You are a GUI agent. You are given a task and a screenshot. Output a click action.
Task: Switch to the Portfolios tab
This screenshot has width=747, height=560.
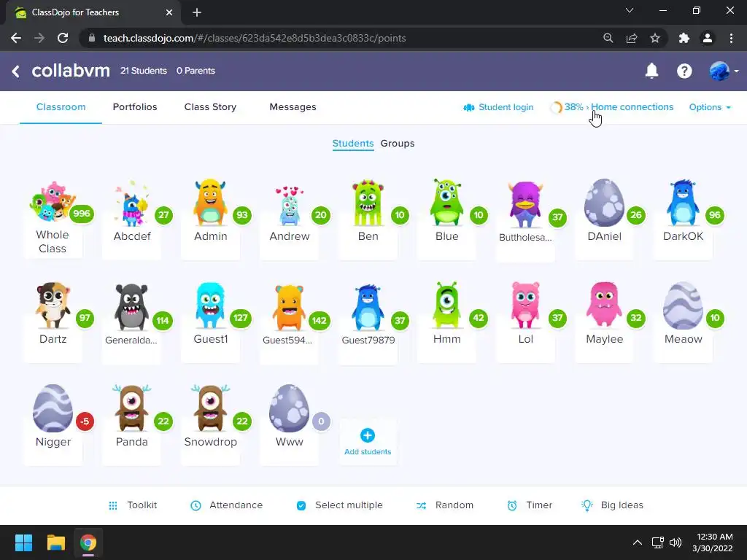click(x=135, y=107)
